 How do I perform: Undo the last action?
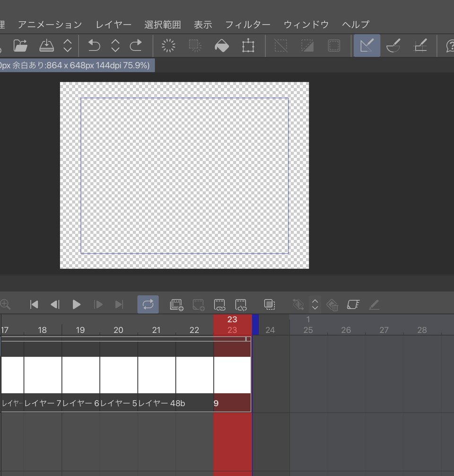coord(94,46)
